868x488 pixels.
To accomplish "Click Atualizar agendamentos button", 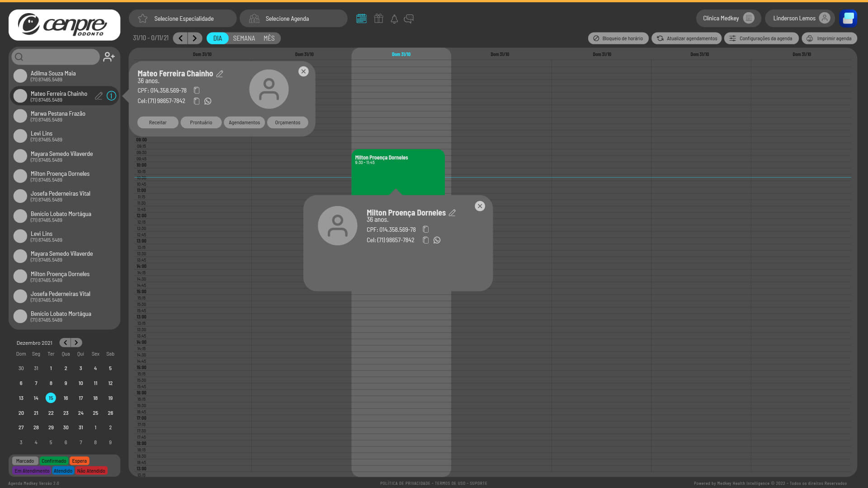I will (686, 38).
